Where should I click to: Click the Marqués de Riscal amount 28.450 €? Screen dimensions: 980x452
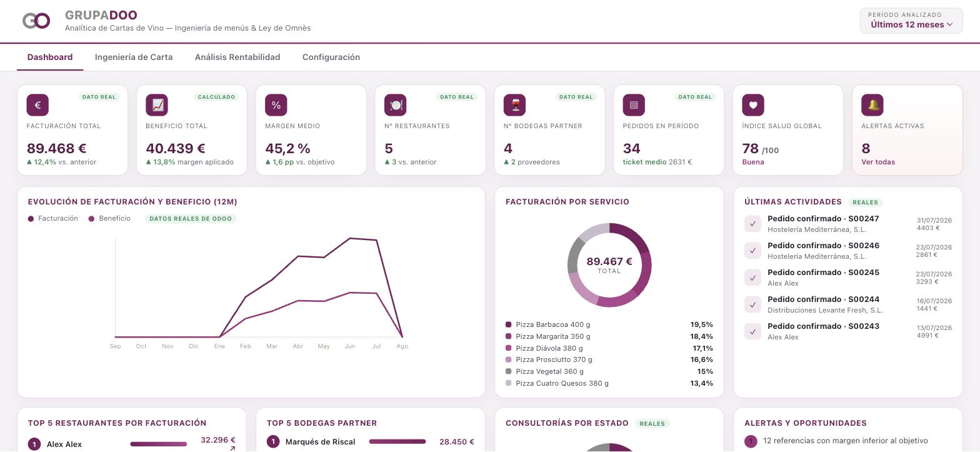click(457, 442)
